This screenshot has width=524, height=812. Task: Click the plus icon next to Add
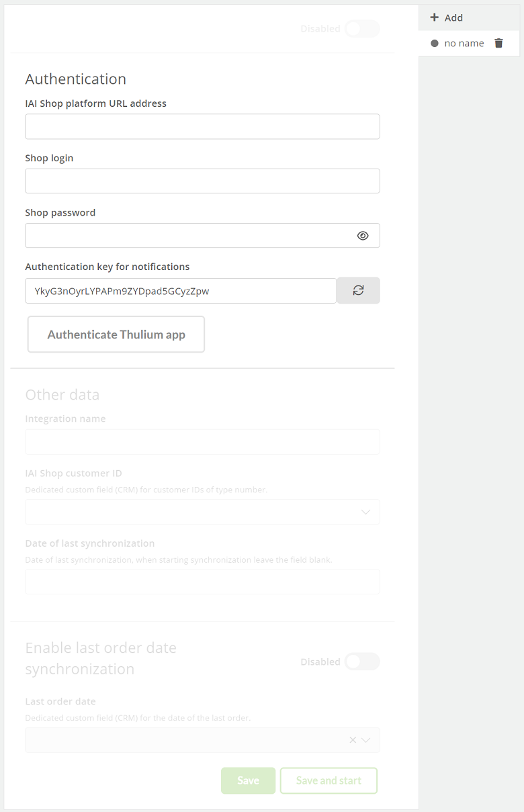point(434,17)
